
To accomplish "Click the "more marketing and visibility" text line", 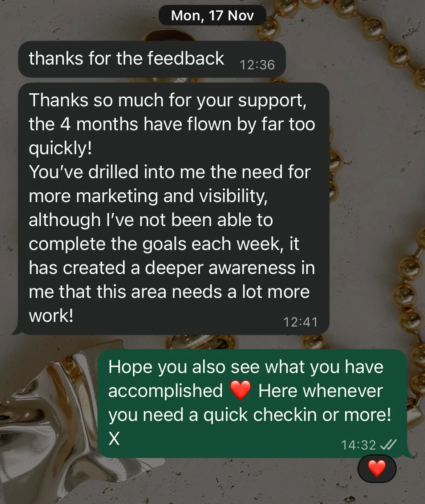I will click(148, 196).
